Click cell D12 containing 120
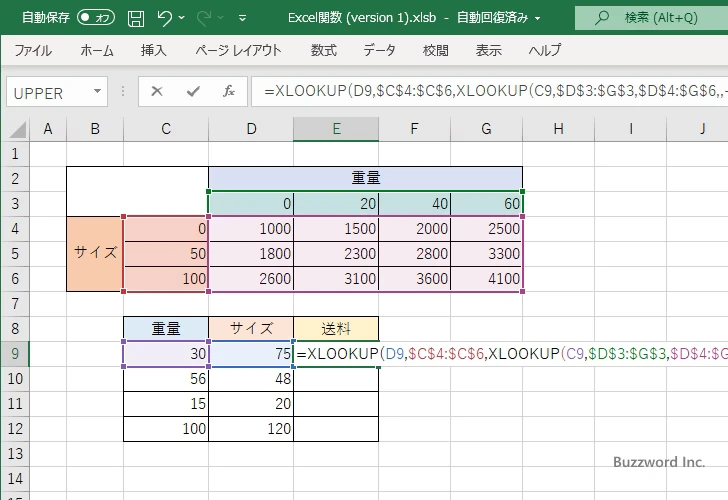The image size is (728, 500). pos(251,429)
